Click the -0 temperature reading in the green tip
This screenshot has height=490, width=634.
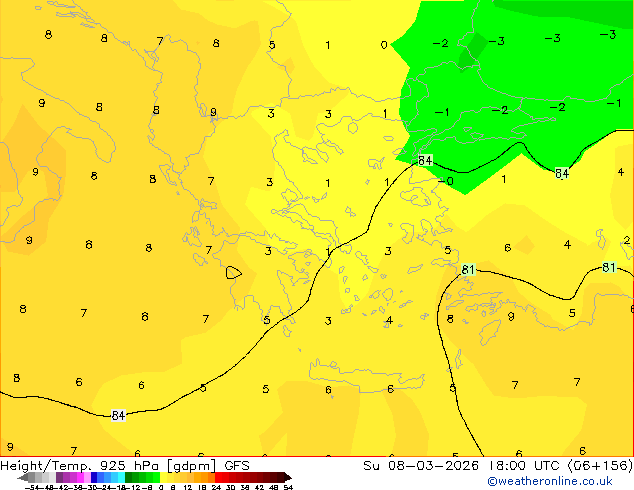(x=446, y=181)
